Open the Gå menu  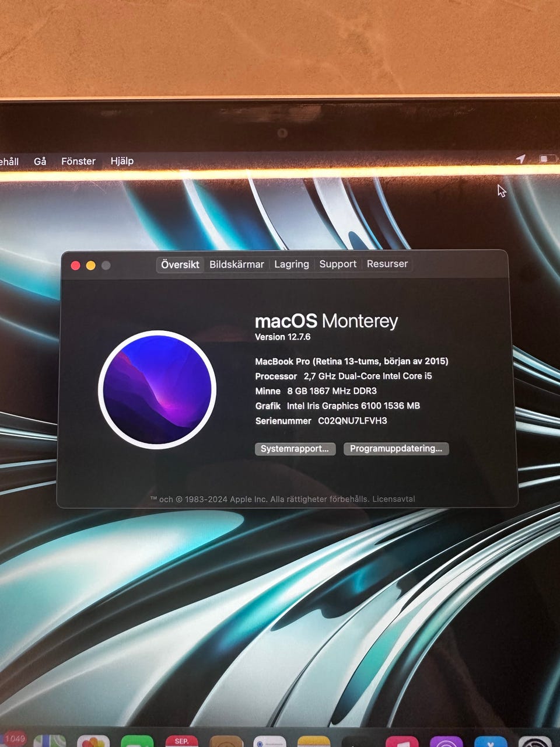(x=40, y=161)
